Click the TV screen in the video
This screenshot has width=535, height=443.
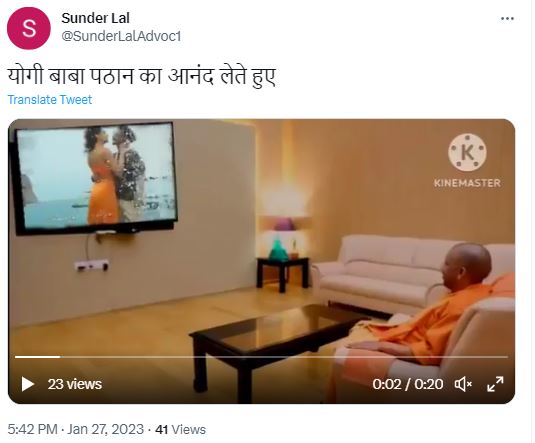click(96, 176)
